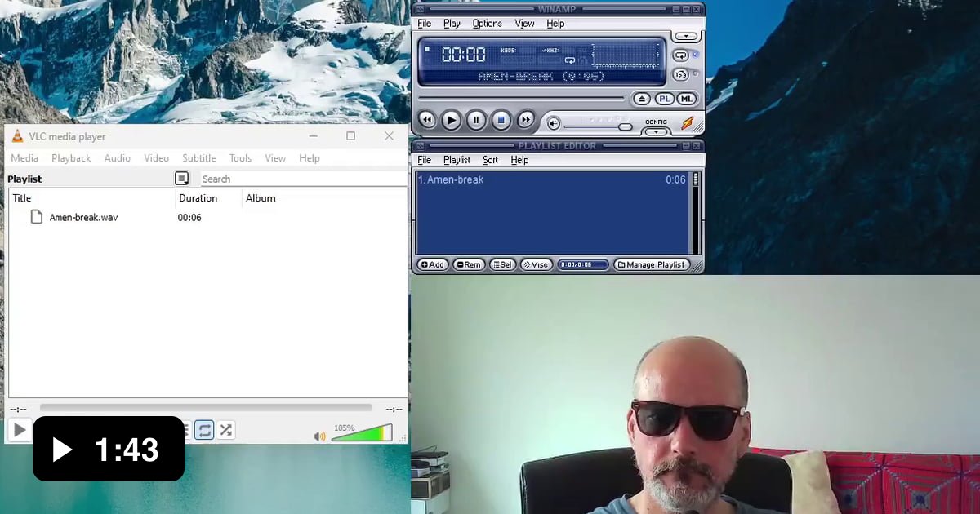The width and height of the screenshot is (980, 514).
Task: Click the VLC playlist Search field
Action: [x=302, y=179]
